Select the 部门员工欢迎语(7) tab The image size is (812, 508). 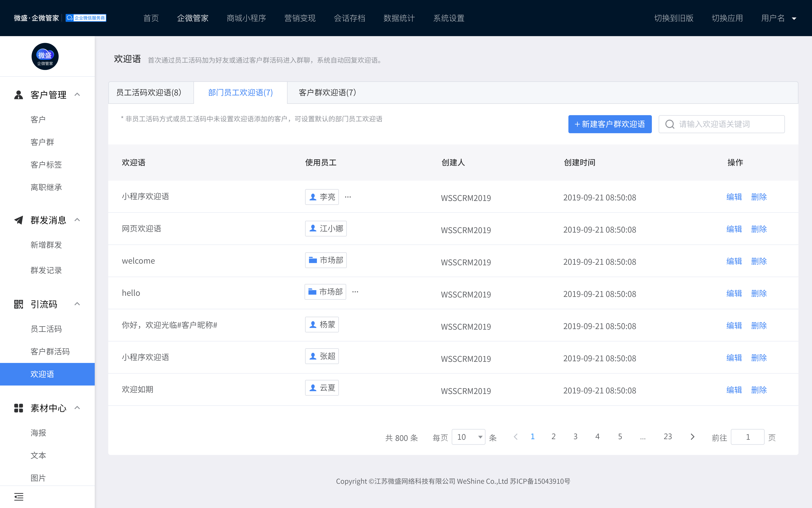pos(241,92)
